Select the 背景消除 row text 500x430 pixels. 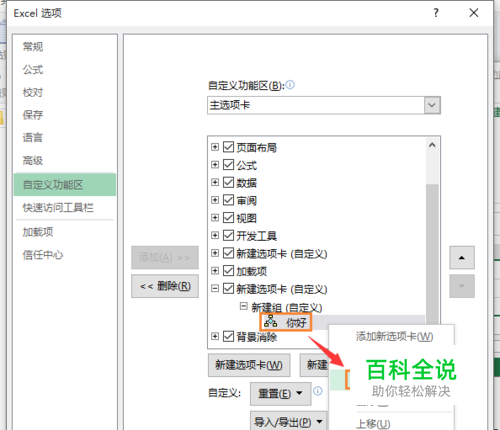tap(257, 337)
